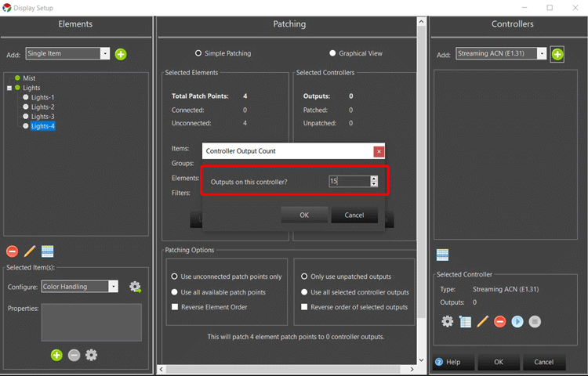Select Lights-3 in the elements tree
The width and height of the screenshot is (588, 376).
[43, 117]
